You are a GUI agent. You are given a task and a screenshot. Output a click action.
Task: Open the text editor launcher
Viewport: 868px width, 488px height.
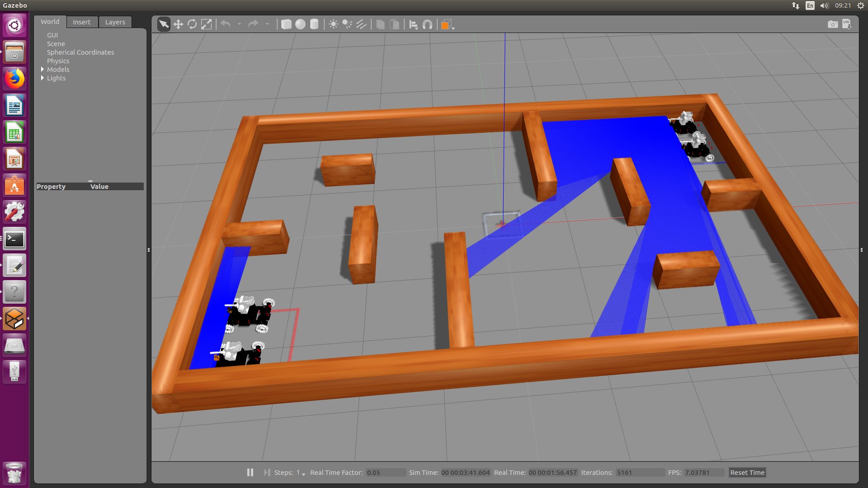click(14, 265)
